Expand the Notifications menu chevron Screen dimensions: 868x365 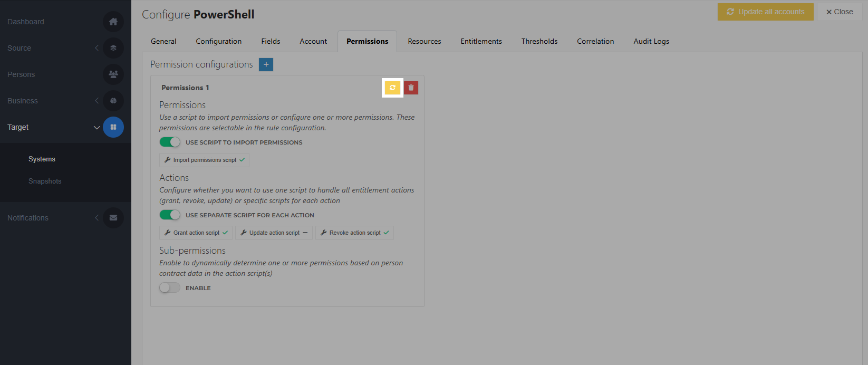(97, 218)
